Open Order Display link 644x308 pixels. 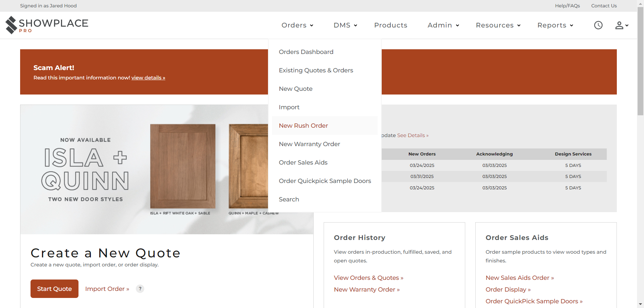[x=508, y=289]
